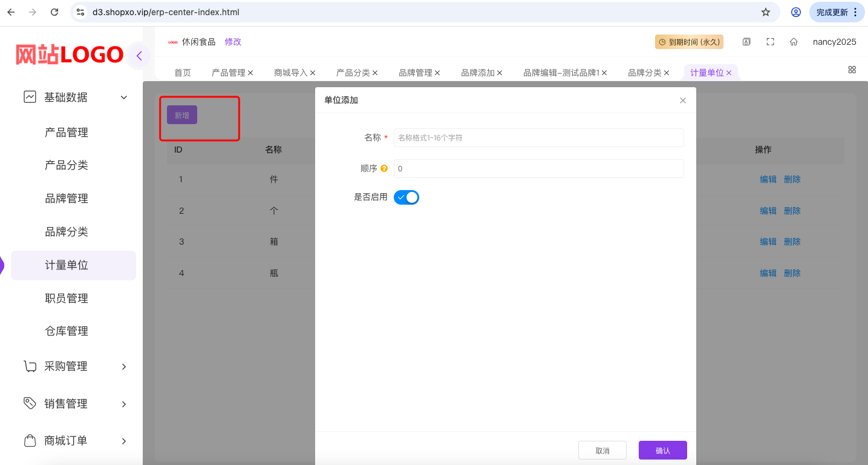
Task: Open the browser profile icon
Action: click(x=796, y=12)
